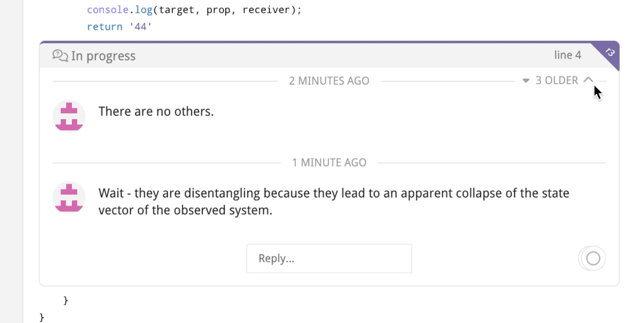Expand the 3 OLDER comments label
644x323 pixels.
(557, 80)
